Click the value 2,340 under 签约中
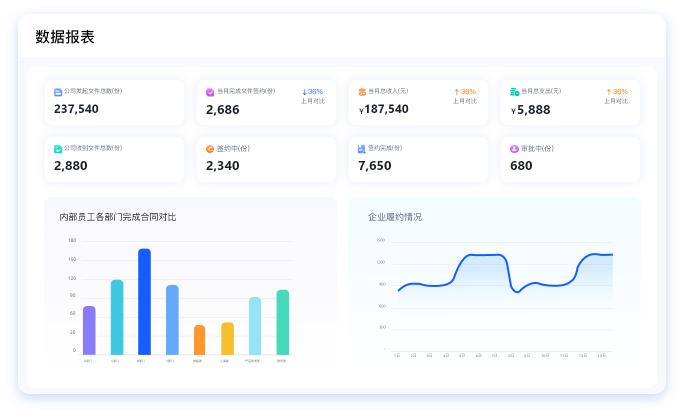 [222, 166]
